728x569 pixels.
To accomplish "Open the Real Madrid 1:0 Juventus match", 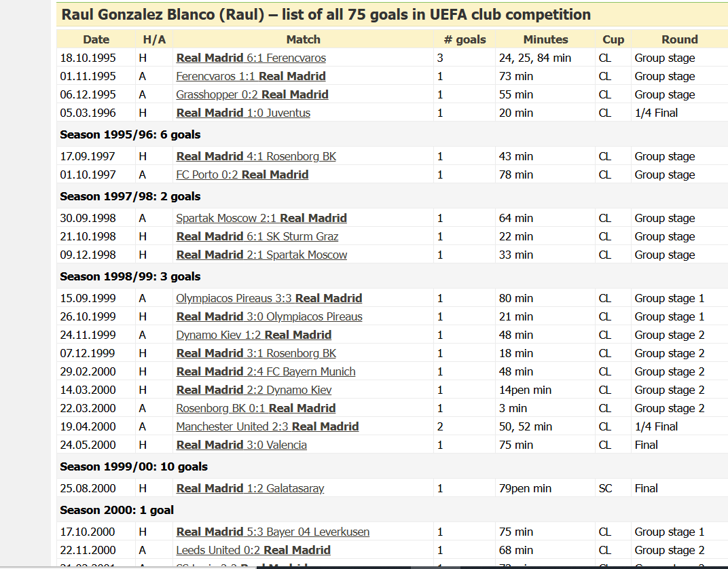I will [243, 113].
